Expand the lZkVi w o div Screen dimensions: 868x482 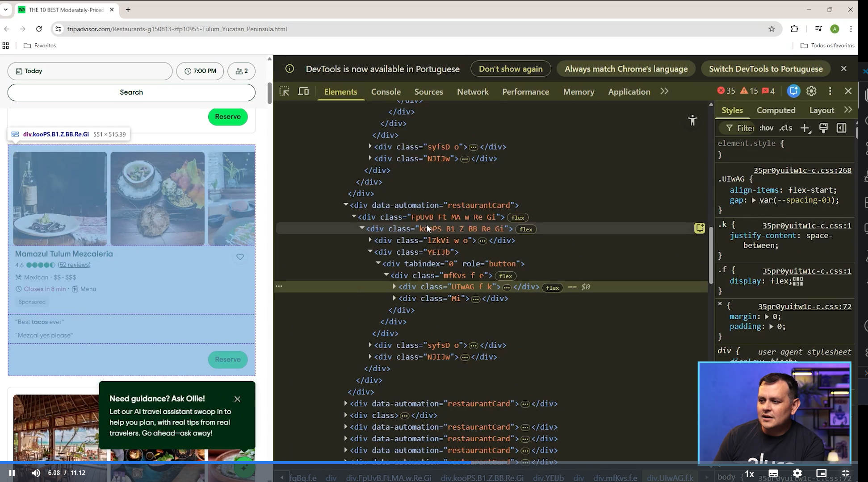tap(370, 240)
